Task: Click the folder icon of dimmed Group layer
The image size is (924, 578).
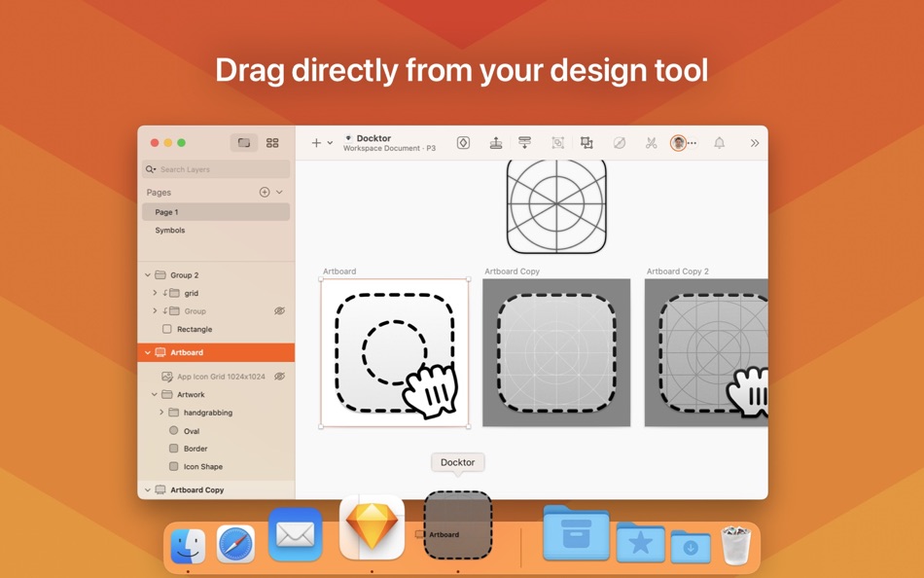Action: click(x=174, y=310)
